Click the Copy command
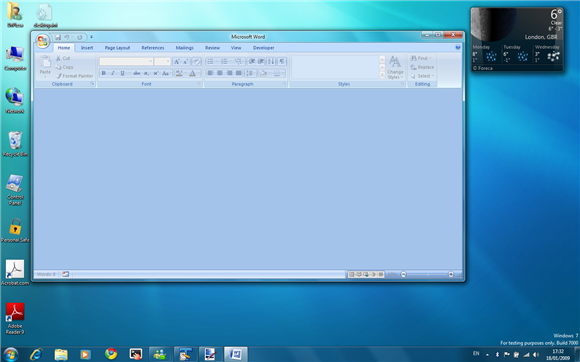This screenshot has height=362, width=580. pyautogui.click(x=64, y=67)
